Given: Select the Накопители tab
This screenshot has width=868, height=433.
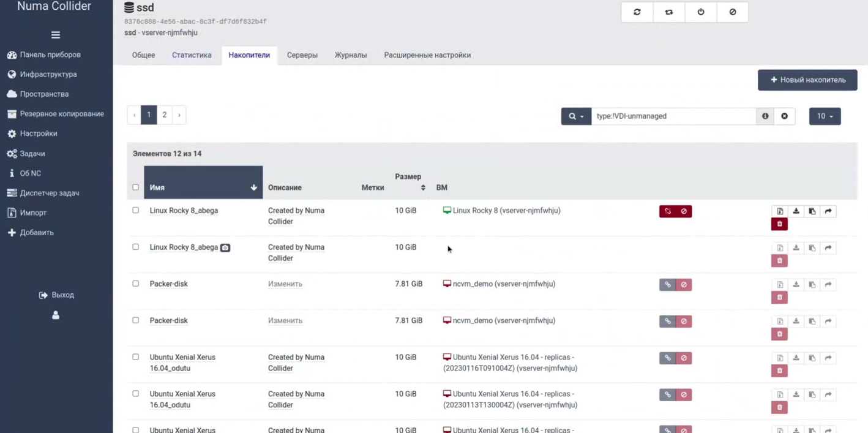Looking at the screenshot, I should (249, 55).
